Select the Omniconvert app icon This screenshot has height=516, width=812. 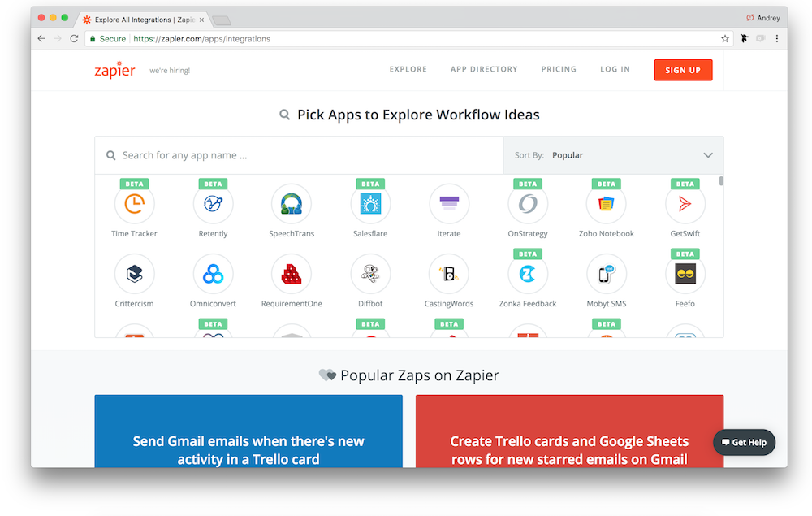coord(213,274)
